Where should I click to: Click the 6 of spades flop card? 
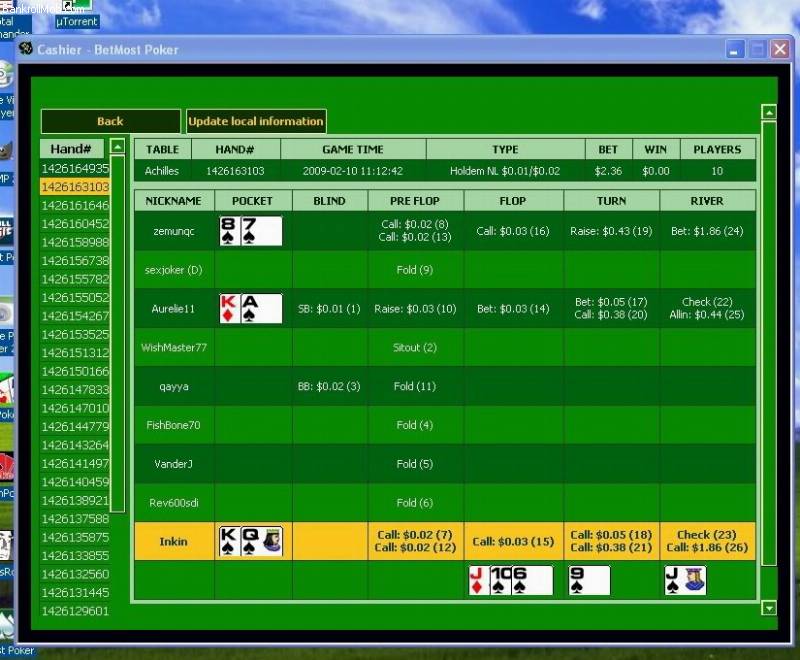pyautogui.click(x=532, y=580)
